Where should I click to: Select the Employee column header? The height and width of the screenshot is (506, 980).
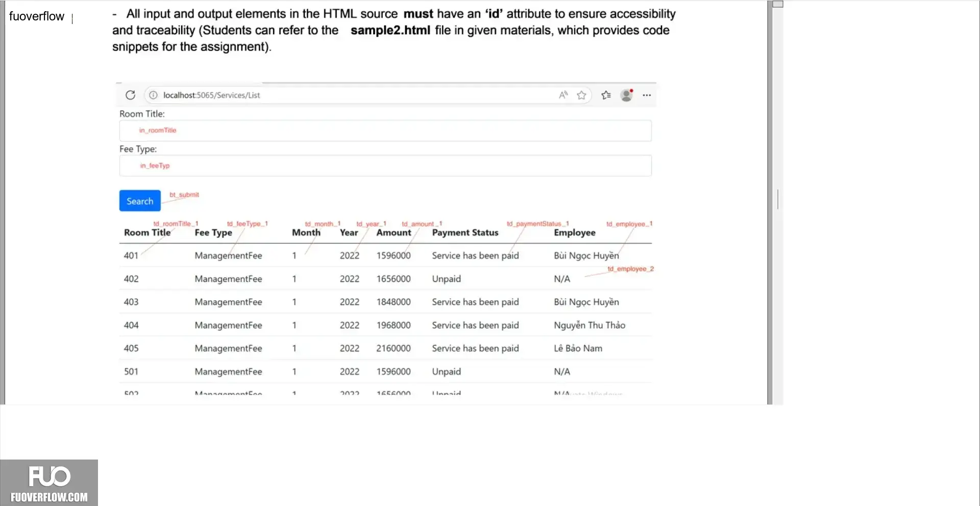click(x=575, y=233)
